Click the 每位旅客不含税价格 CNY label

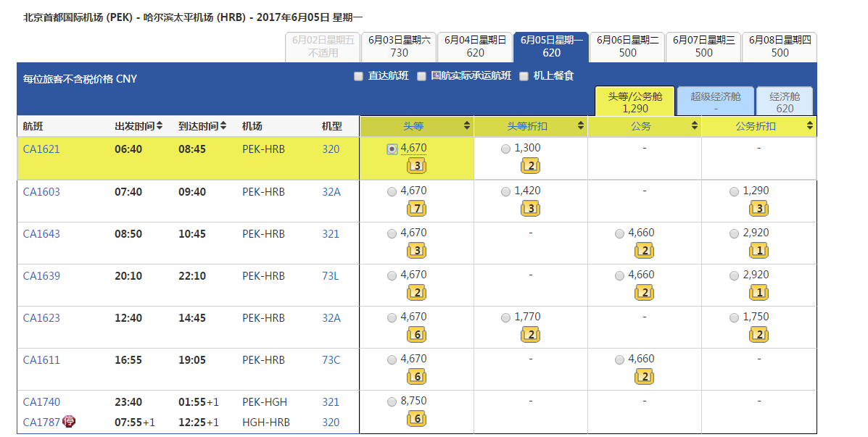tap(80, 79)
